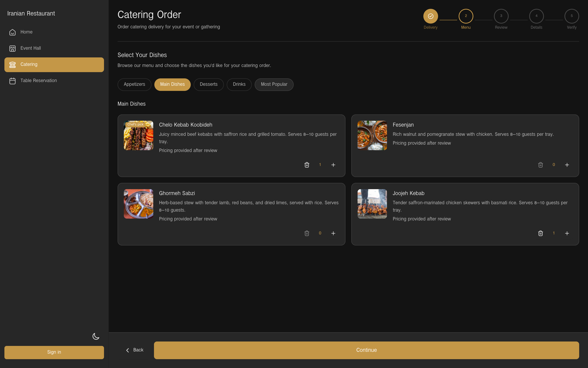Open Table Reservation page
The width and height of the screenshot is (588, 368).
point(54,81)
